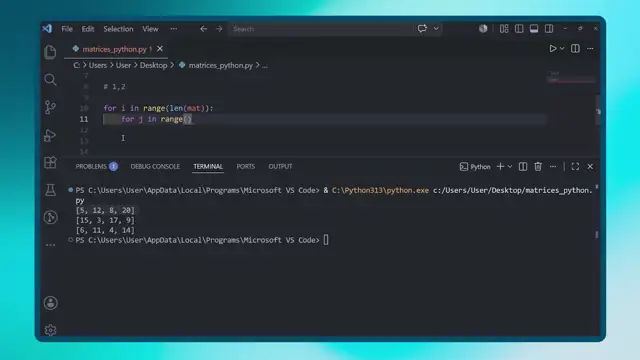The height and width of the screenshot is (360, 640).
Task: Open the Testing flask view
Action: coord(50,190)
